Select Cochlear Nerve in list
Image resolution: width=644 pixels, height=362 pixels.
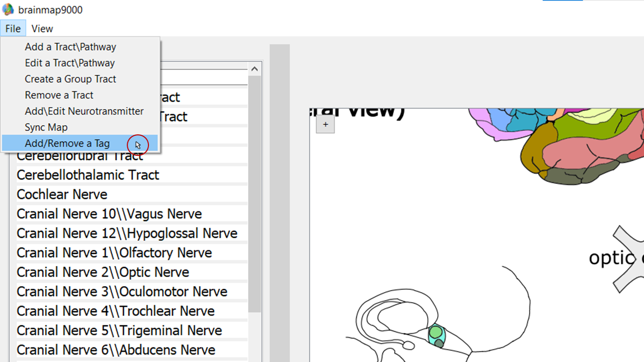click(62, 195)
